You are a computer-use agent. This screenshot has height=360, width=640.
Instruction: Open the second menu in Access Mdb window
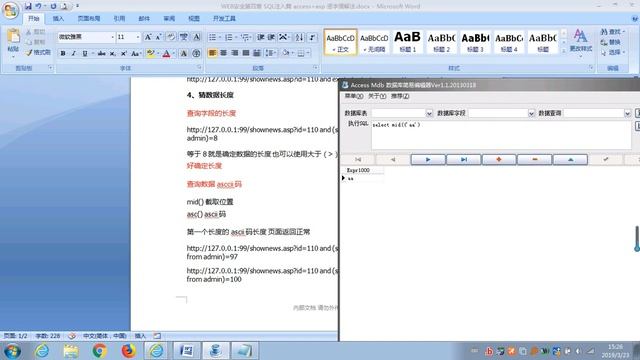[x=377, y=96]
